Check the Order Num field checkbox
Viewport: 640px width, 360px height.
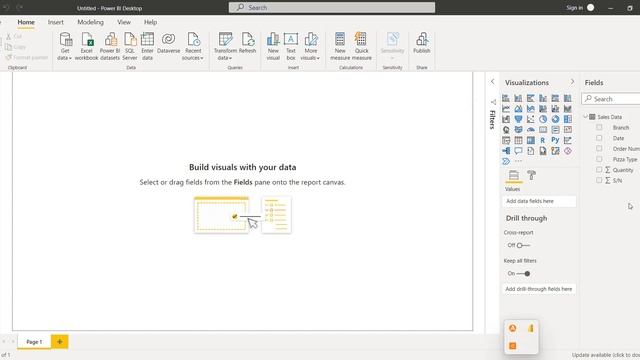pyautogui.click(x=599, y=149)
